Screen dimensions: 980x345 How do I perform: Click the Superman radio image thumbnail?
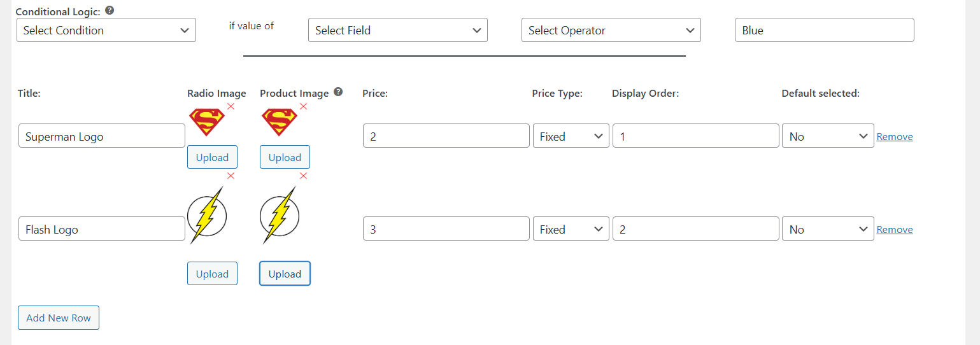coord(207,122)
